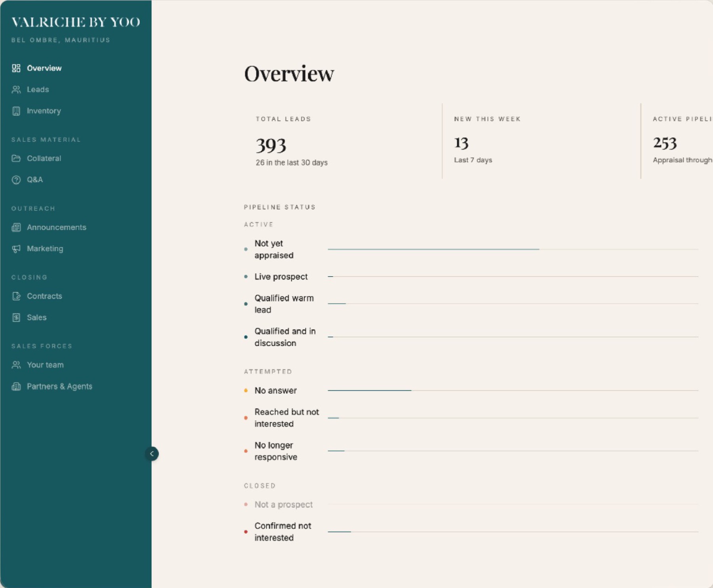Click the Leads people icon

(16, 89)
